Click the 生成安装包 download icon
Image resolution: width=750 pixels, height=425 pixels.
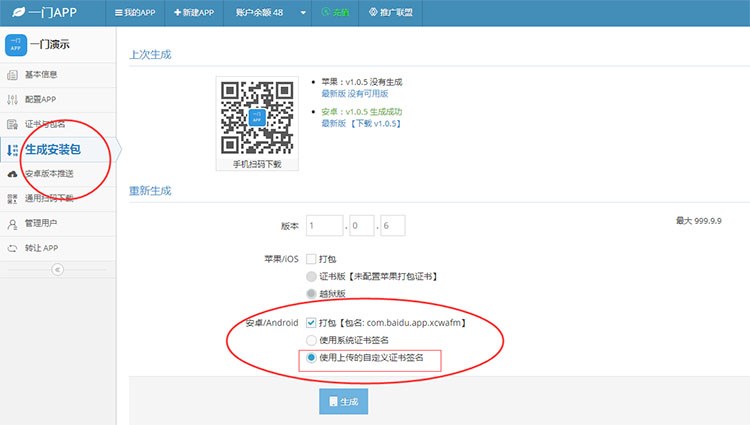12,150
